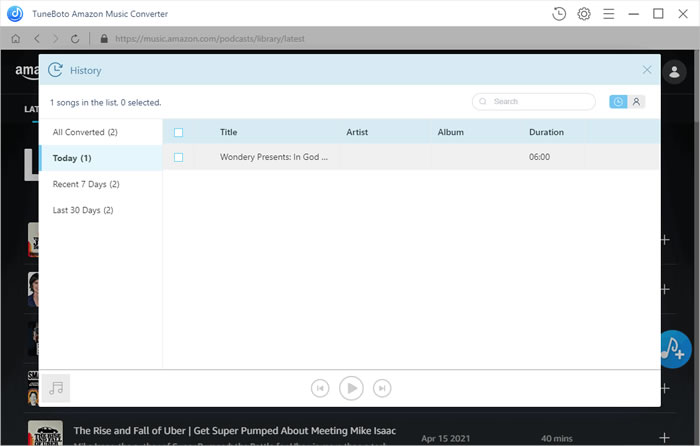Navigate forward with the right arrow

click(x=55, y=39)
